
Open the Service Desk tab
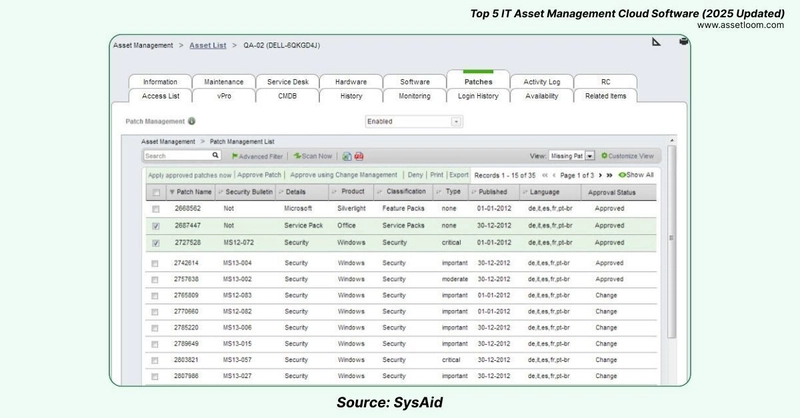(x=288, y=82)
